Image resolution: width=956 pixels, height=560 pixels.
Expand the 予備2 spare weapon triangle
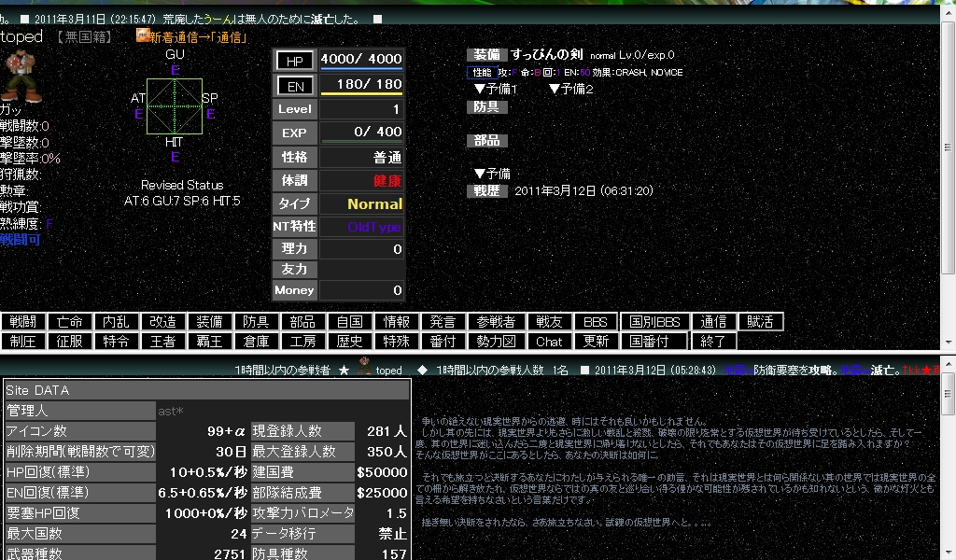(x=555, y=89)
